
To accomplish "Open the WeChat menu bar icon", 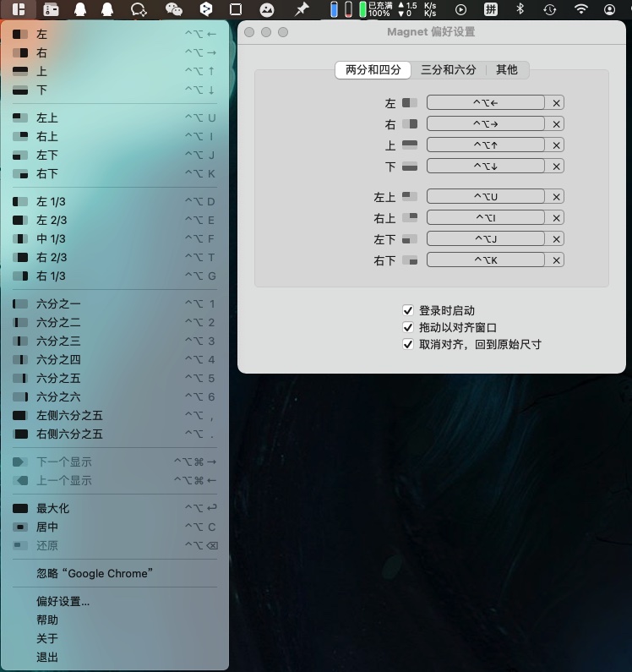I will click(173, 9).
